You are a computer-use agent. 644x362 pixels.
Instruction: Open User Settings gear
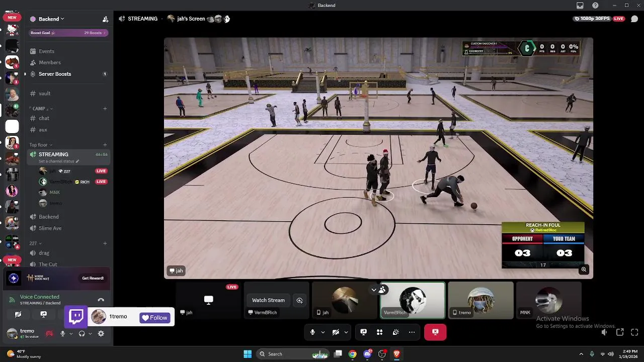coord(101,333)
